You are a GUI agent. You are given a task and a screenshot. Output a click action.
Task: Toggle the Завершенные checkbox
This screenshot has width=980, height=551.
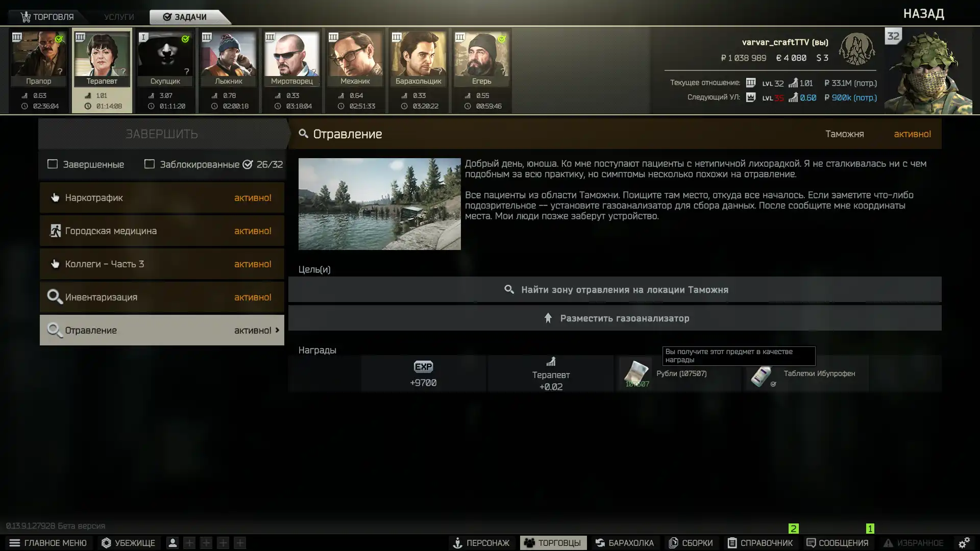pos(52,164)
